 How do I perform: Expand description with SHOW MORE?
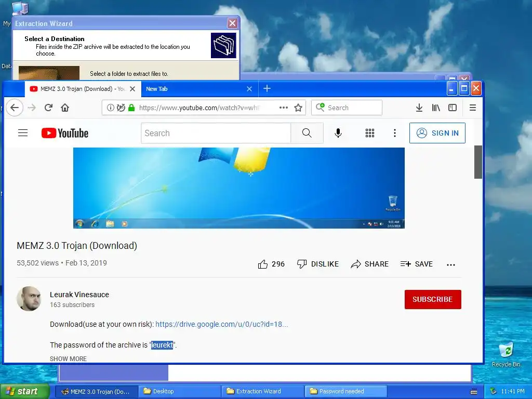coord(68,358)
